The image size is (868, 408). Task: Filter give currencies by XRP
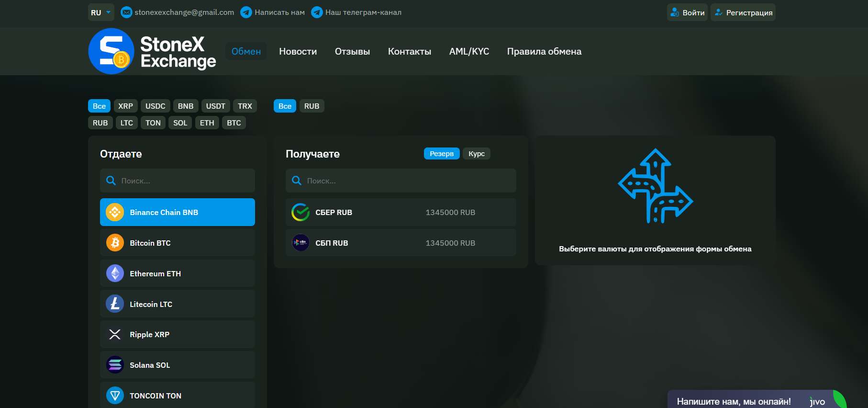point(125,106)
